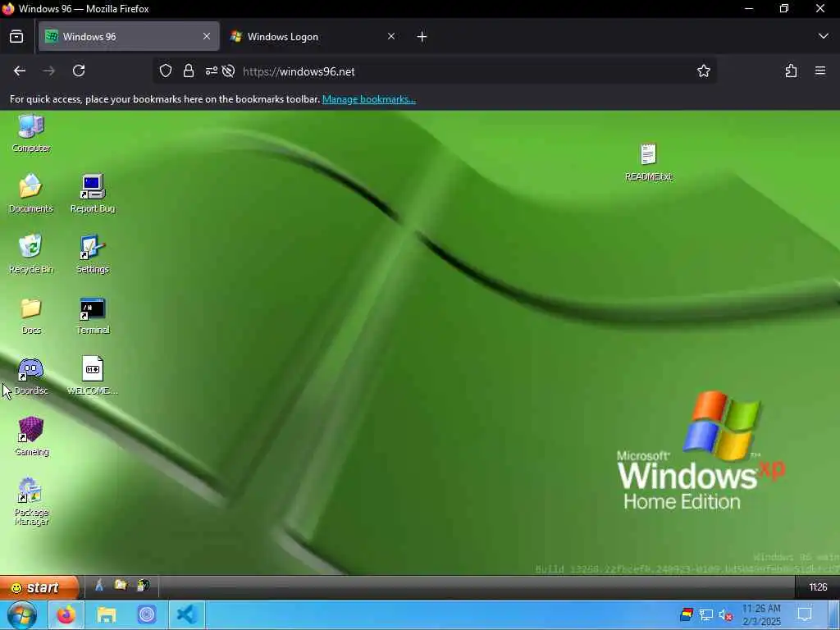Image resolution: width=840 pixels, height=630 pixels.
Task: Close the Windows 96 tab
Action: click(207, 36)
